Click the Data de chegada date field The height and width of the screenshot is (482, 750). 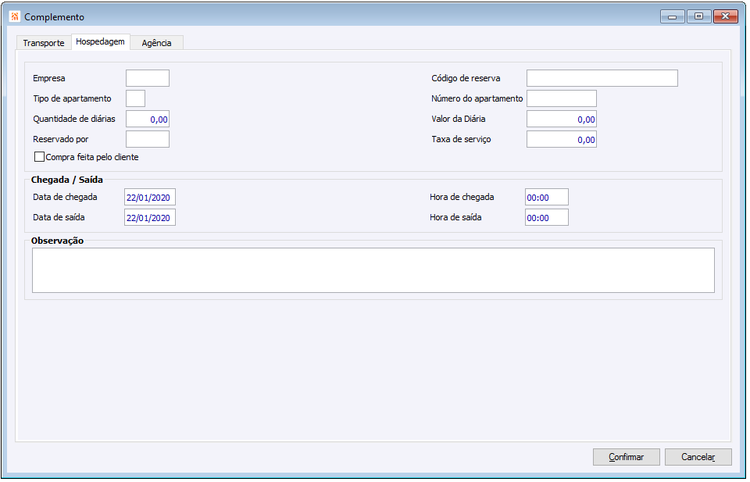point(150,197)
